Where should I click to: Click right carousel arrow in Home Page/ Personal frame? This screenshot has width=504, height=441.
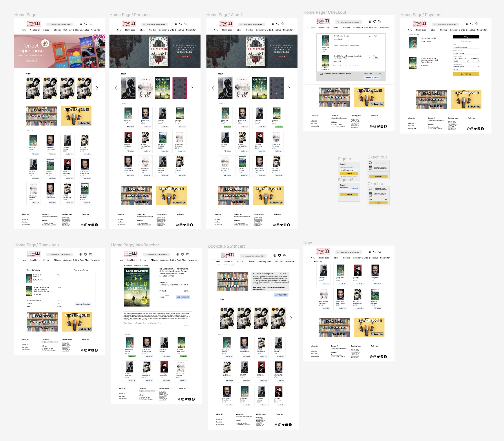click(192, 88)
